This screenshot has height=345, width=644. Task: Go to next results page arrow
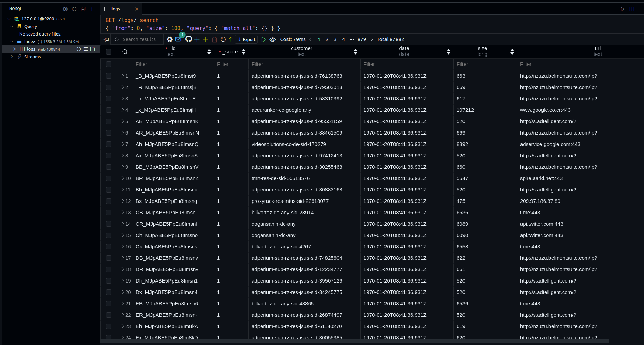372,39
